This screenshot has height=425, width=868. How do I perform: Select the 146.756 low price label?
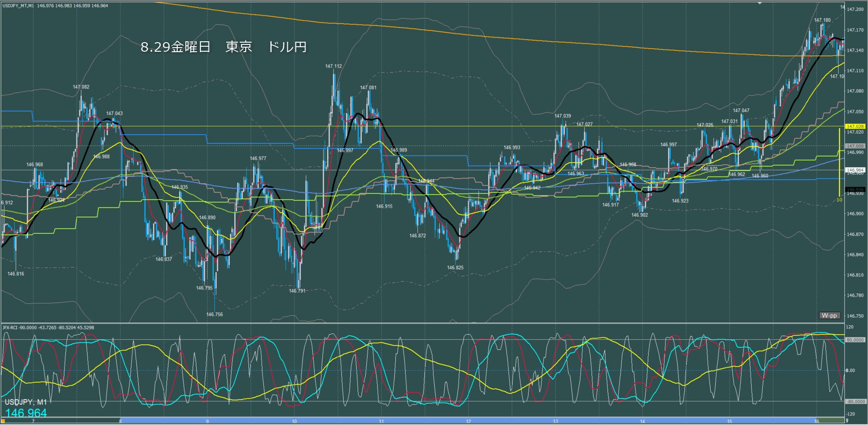click(x=214, y=314)
